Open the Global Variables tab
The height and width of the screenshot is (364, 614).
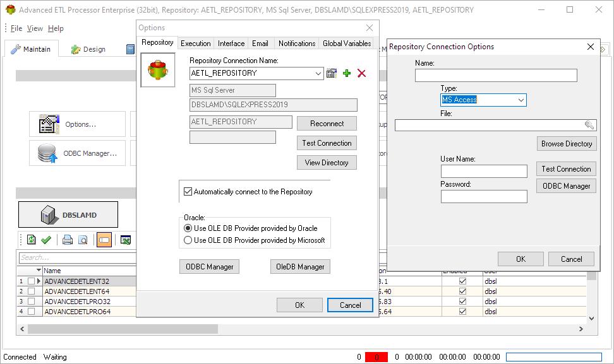(347, 44)
